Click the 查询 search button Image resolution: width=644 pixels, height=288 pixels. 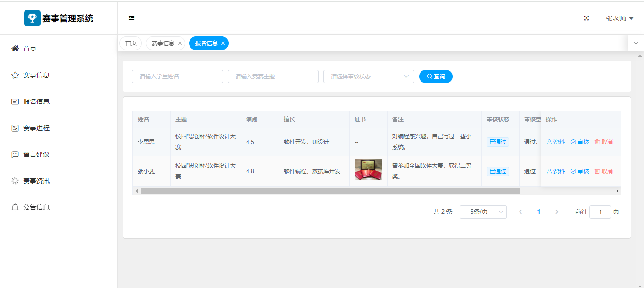click(436, 76)
